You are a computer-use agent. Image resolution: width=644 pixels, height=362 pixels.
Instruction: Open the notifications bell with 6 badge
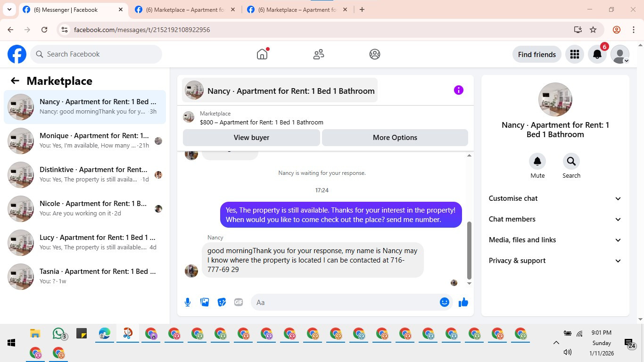(597, 54)
